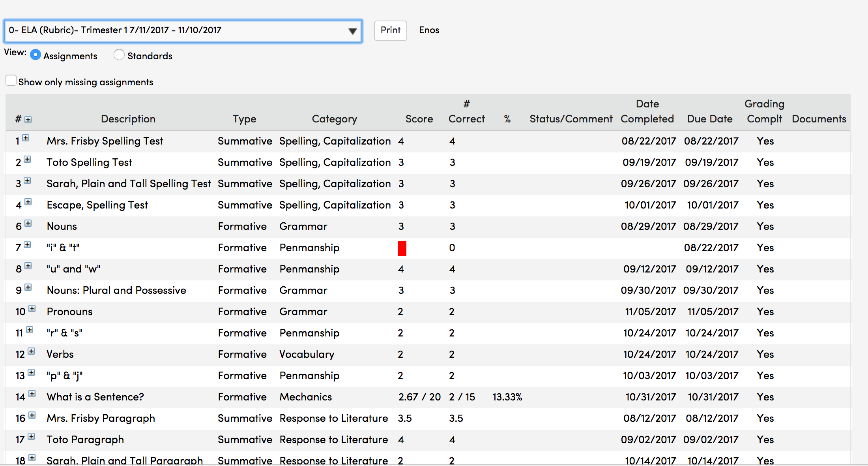Click Toto Paragraph description

point(85,440)
